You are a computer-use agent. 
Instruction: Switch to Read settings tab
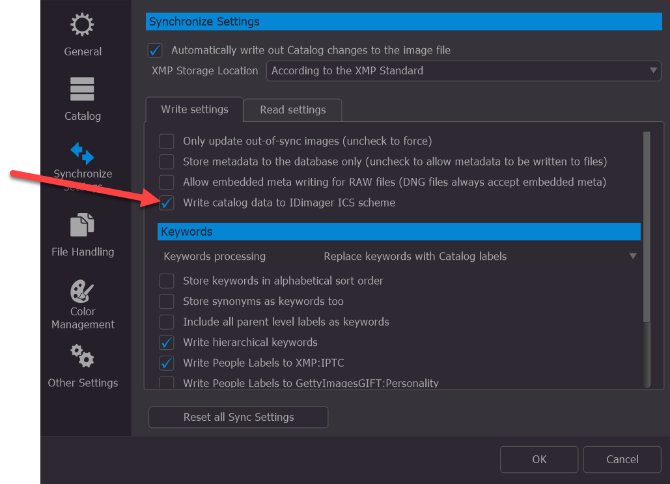point(293,110)
